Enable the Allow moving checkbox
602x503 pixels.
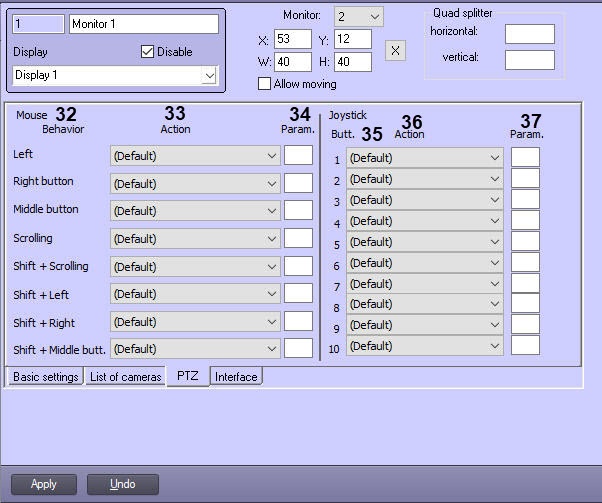(264, 84)
